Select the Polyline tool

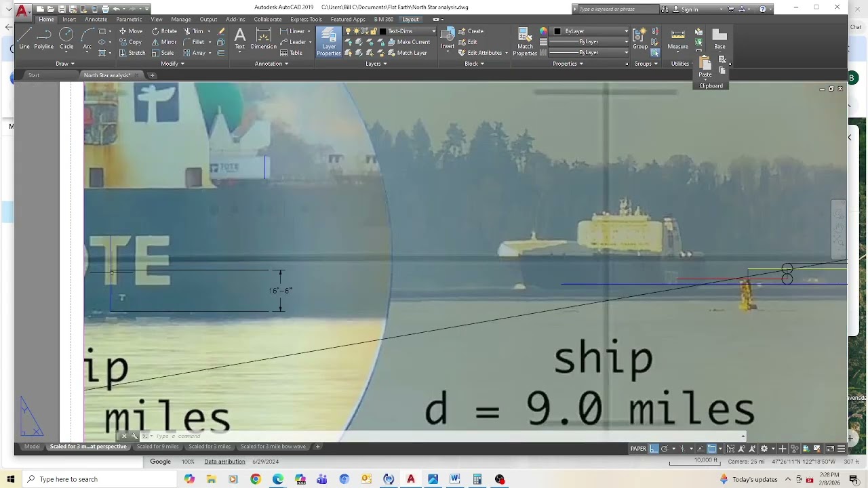44,39
